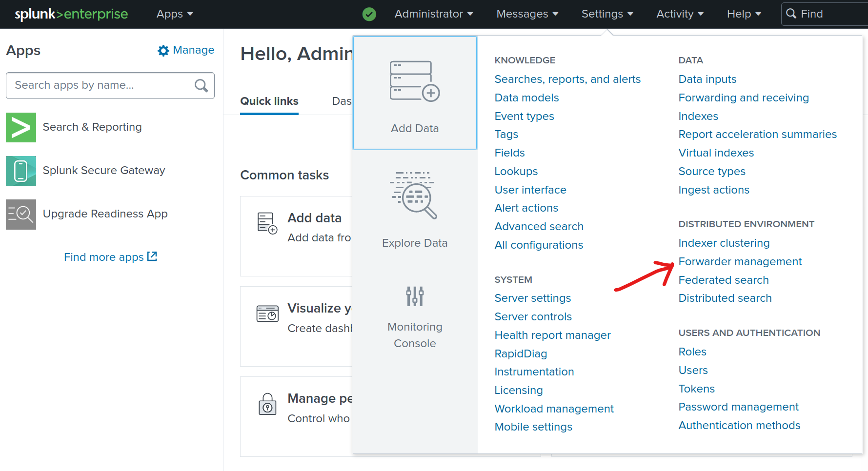Open Alert actions settings
The height and width of the screenshot is (471, 868).
click(526, 208)
